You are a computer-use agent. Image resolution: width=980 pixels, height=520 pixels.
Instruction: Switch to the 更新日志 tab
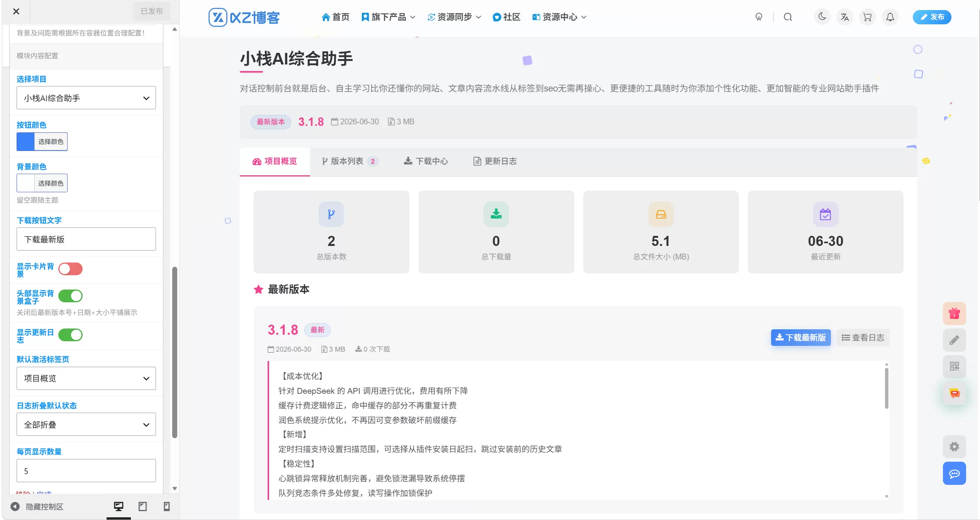tap(495, 161)
